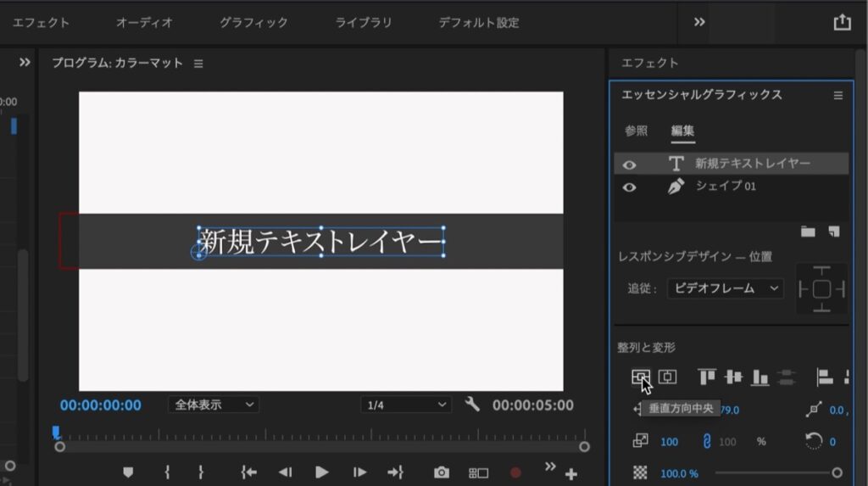This screenshot has height=486, width=868.
Task: Toggle the uniform scale link
Action: tap(706, 441)
